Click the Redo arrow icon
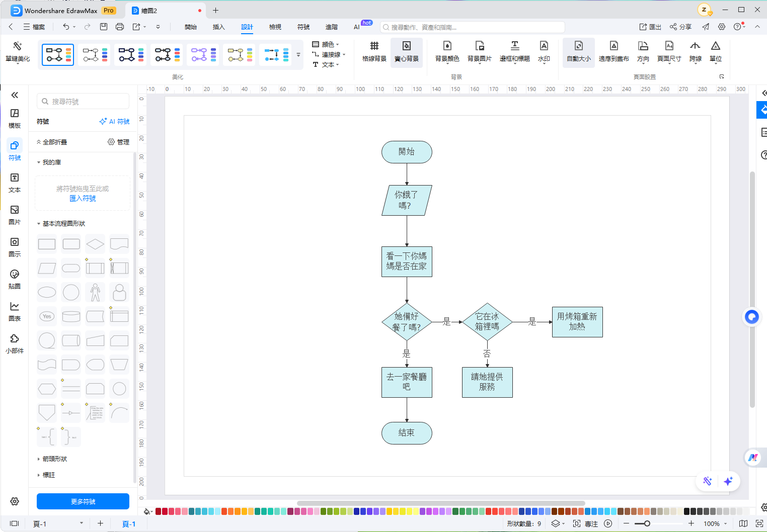The width and height of the screenshot is (767, 532). tap(87, 27)
